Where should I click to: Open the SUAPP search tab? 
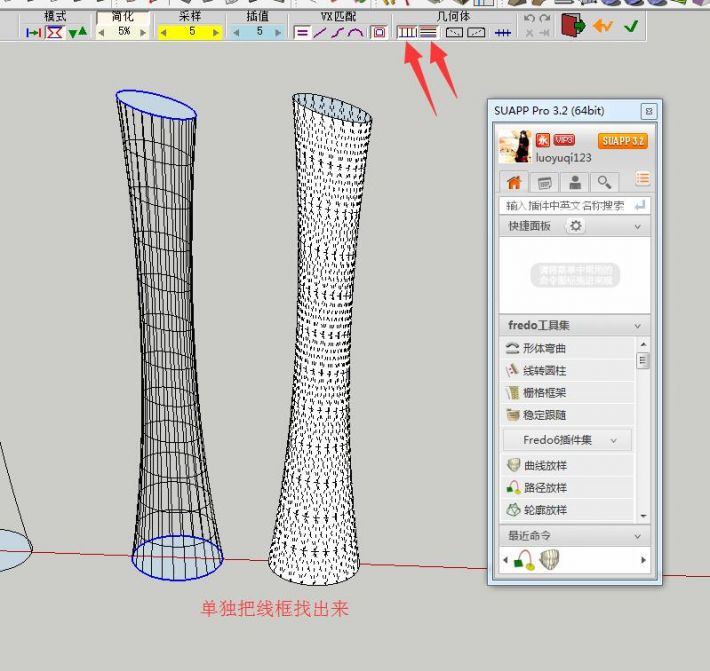tap(604, 182)
